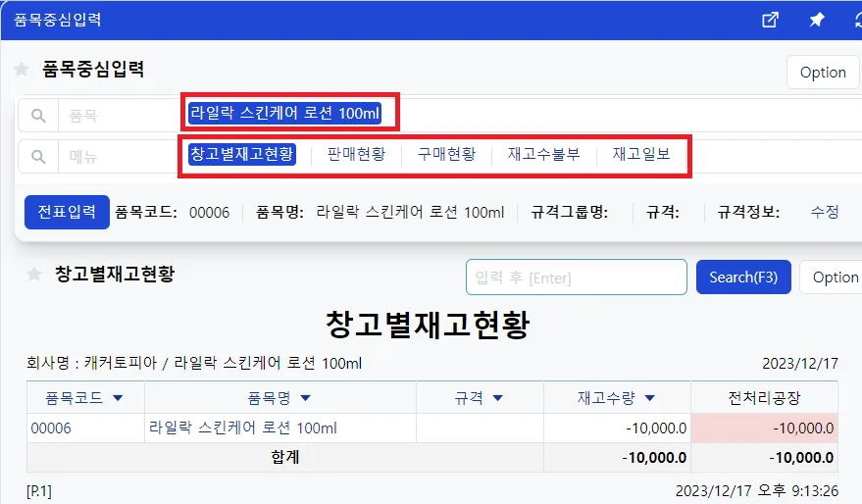This screenshot has width=862, height=504.
Task: Open 재고수불부 menu tab
Action: 543,154
